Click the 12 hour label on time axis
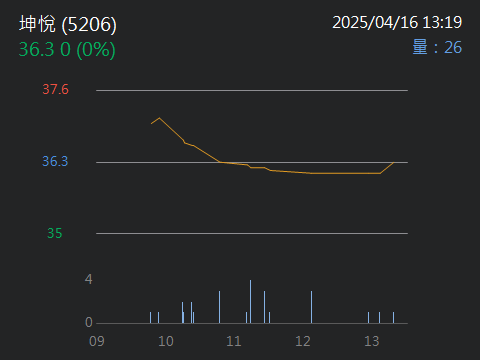480x360 pixels. (303, 341)
